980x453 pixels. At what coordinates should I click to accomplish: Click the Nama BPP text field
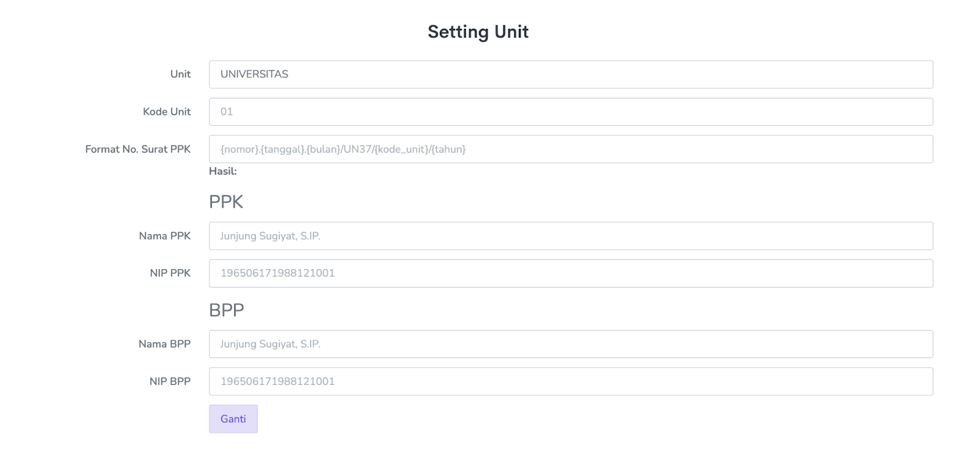tap(570, 344)
